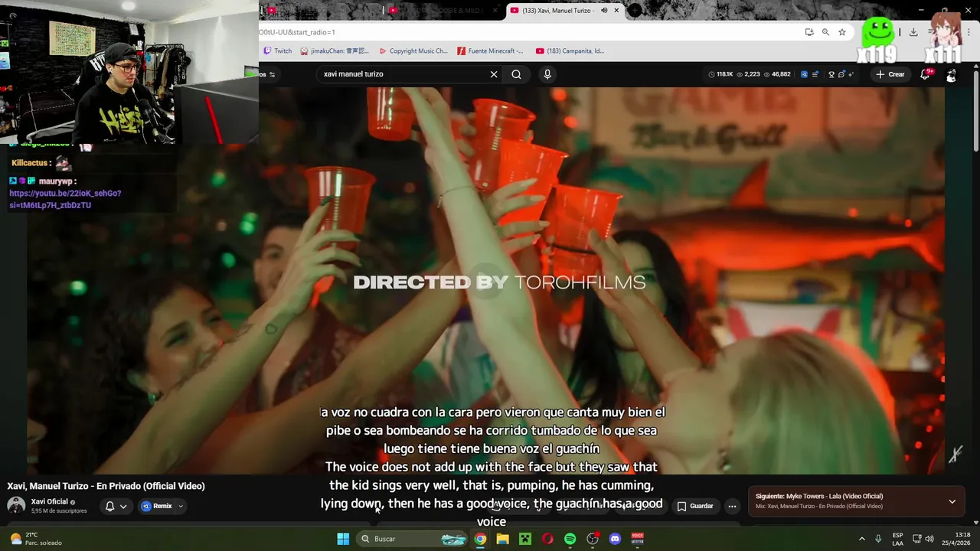980x551 pixels.
Task: Switch to the second YouTube tab
Action: [444, 11]
